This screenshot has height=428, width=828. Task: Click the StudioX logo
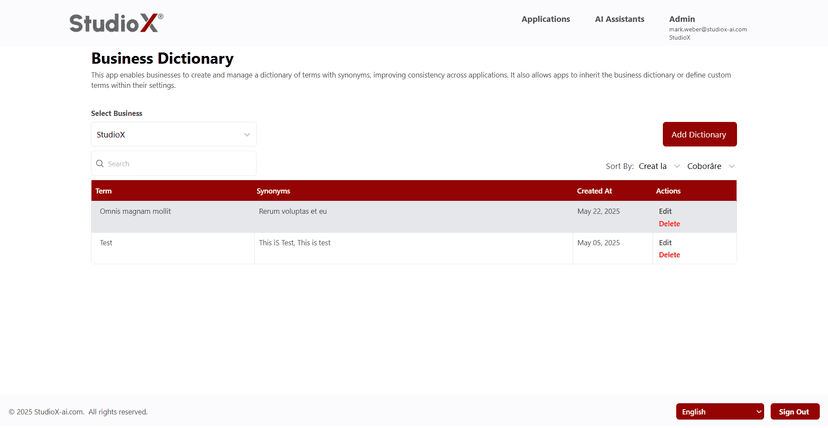[116, 23]
